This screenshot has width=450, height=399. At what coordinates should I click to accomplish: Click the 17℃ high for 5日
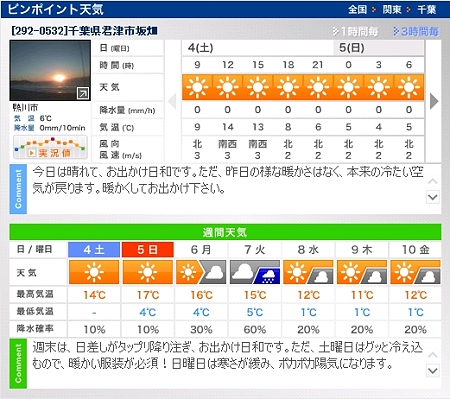click(x=148, y=295)
